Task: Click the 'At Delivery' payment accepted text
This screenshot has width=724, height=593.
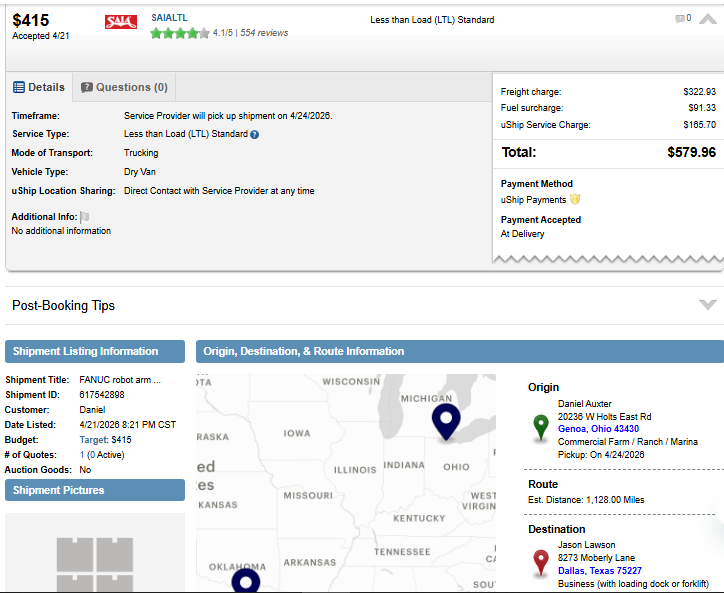Action: pos(522,234)
